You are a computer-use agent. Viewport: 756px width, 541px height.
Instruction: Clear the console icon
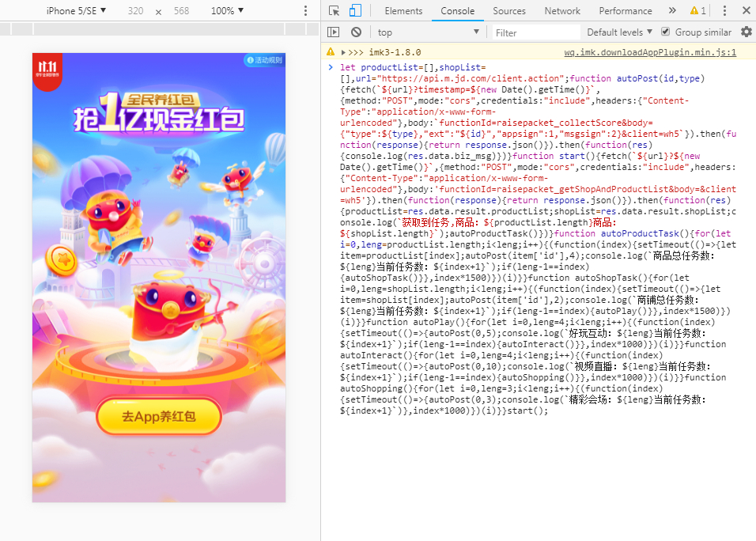(356, 32)
